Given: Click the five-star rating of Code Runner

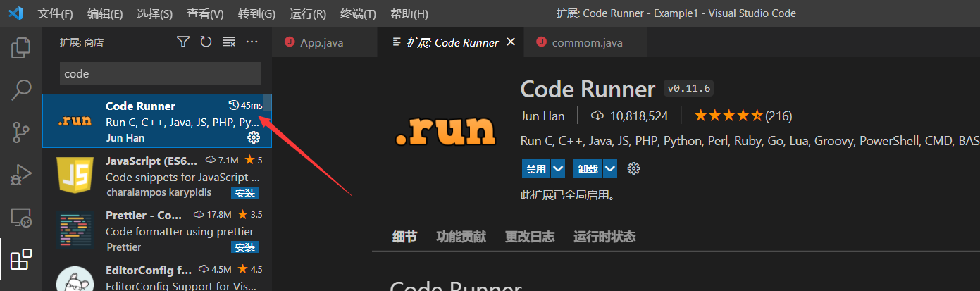Looking at the screenshot, I should [x=728, y=116].
